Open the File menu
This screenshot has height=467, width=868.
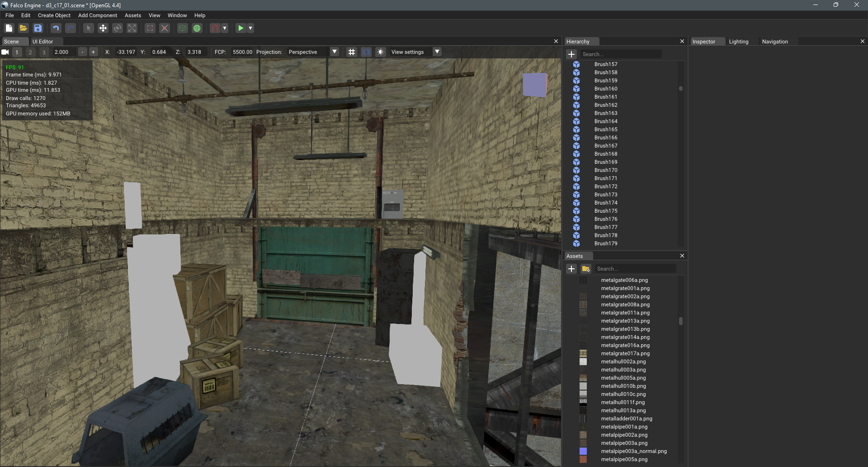(9, 15)
